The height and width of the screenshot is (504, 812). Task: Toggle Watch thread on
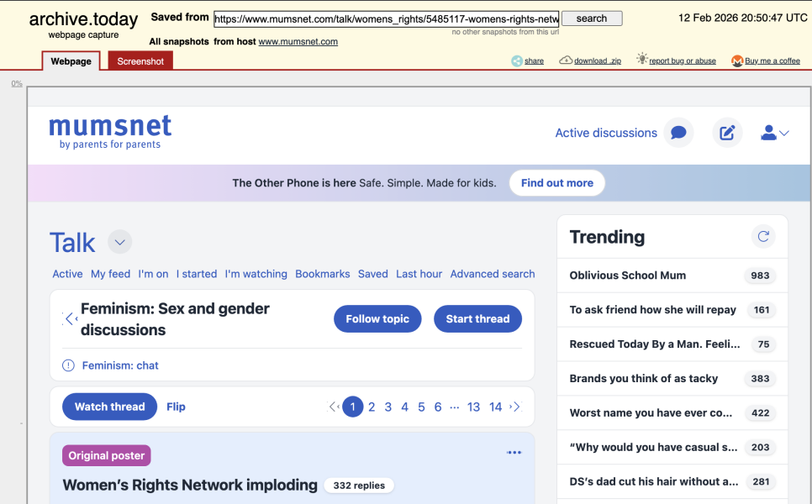pyautogui.click(x=109, y=406)
